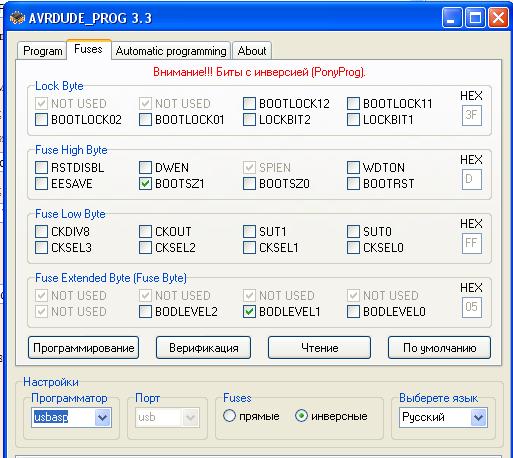Click the Fuse Low Byte HEX field
Image resolution: width=513 pixels, height=458 pixels.
[x=471, y=243]
